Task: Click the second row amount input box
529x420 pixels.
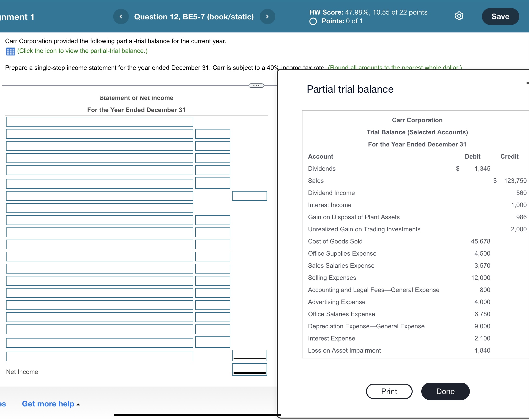Action: tap(212, 134)
